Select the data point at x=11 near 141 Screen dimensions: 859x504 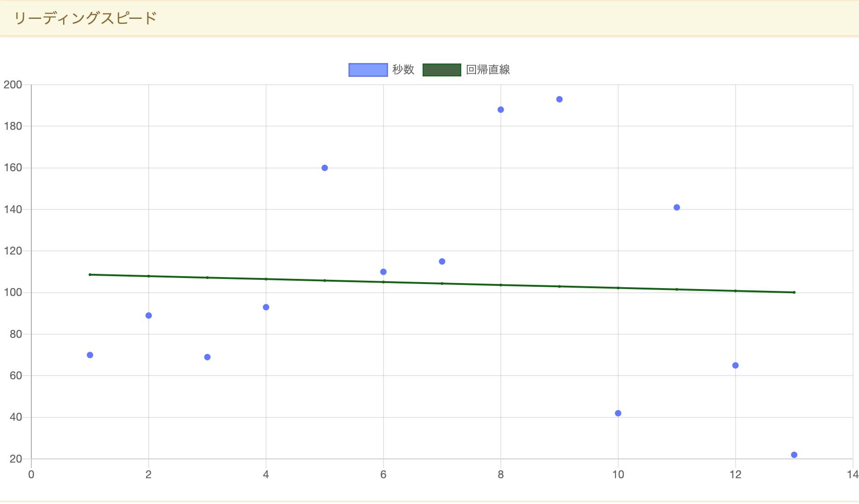pyautogui.click(x=677, y=208)
